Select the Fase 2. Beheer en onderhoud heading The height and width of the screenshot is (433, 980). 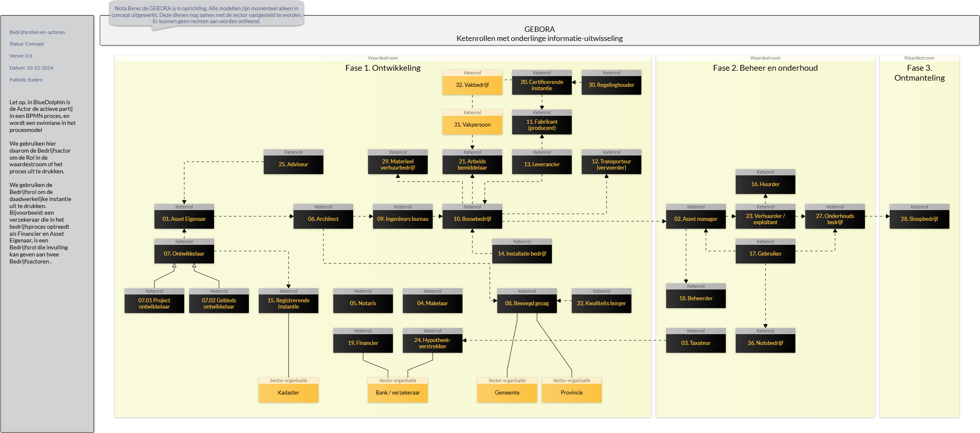pos(765,68)
